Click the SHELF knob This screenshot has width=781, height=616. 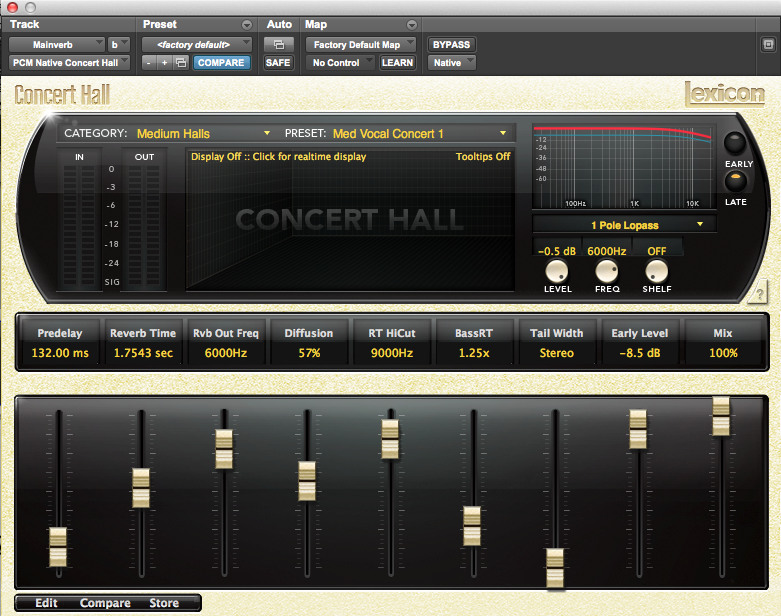tap(656, 271)
